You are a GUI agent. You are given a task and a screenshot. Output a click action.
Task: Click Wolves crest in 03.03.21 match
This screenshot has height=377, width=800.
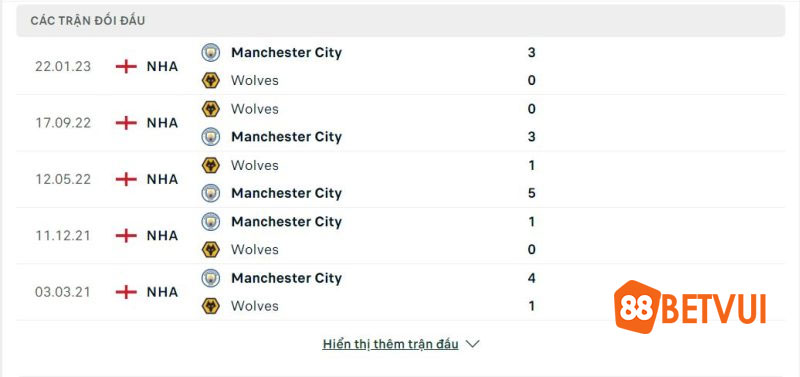[x=211, y=306]
